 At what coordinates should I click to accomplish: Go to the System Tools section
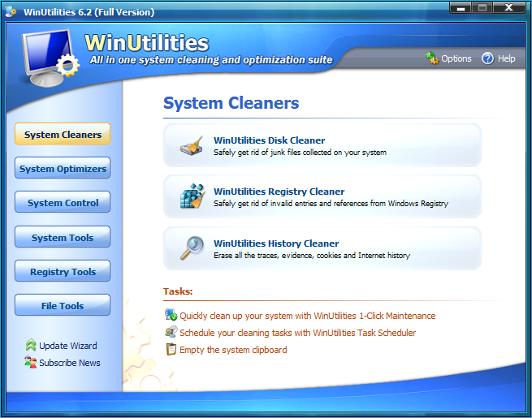(63, 238)
